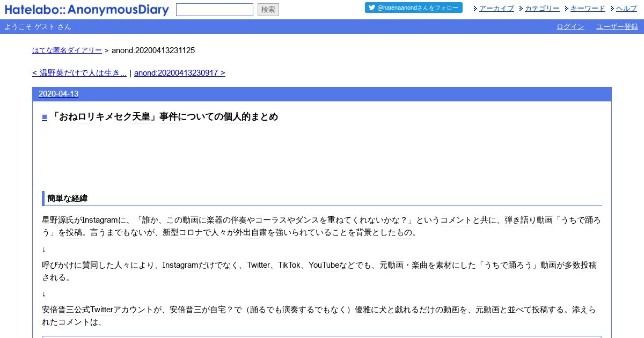Click breadcrumb text anond:20200413231125
Screen dimensions: 644x338
coord(153,50)
